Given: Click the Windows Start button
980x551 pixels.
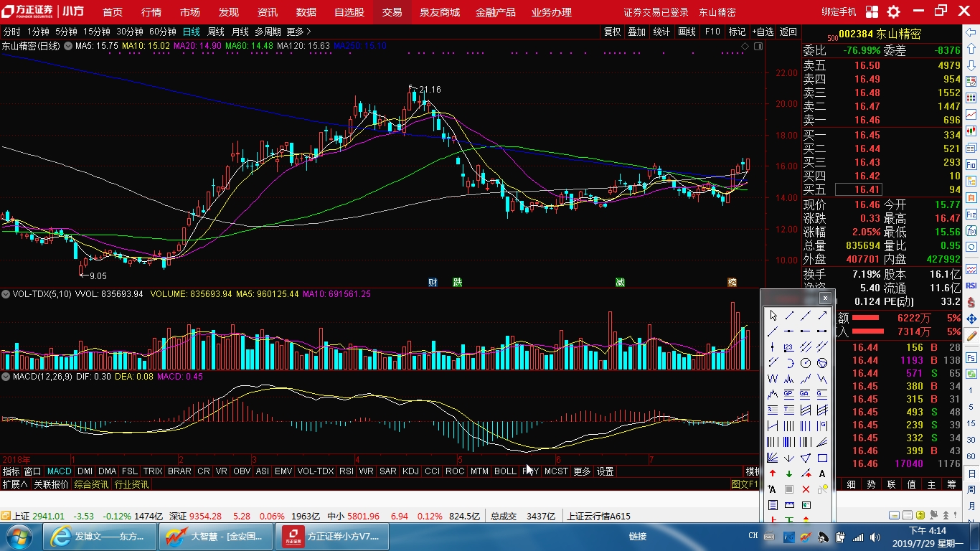Looking at the screenshot, I should 19,537.
